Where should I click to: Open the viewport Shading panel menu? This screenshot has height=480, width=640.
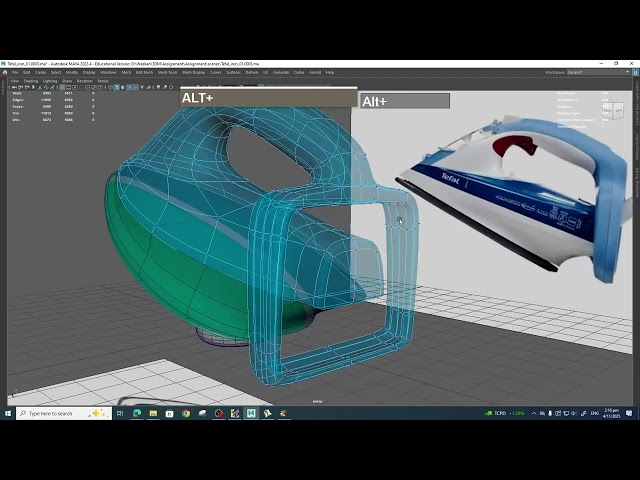31,81
